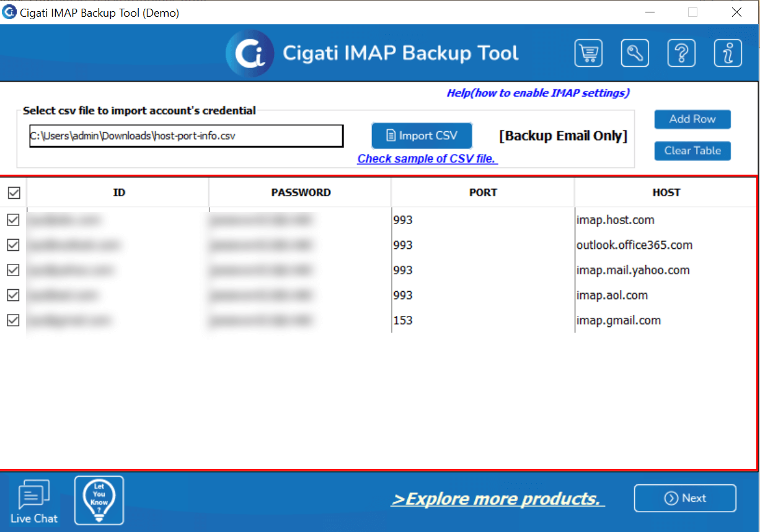
Task: Click the blurred ID cell for imap.aol.com row
Action: pos(118,295)
